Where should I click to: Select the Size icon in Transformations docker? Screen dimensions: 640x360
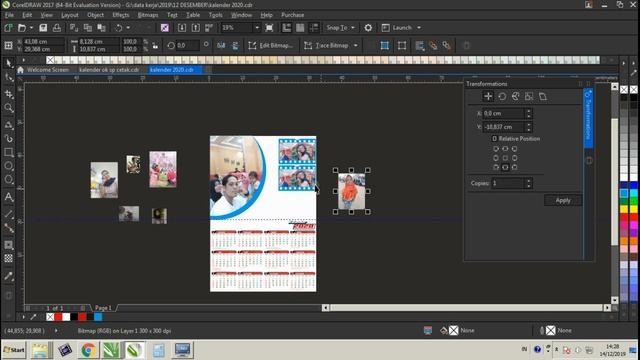tap(529, 96)
